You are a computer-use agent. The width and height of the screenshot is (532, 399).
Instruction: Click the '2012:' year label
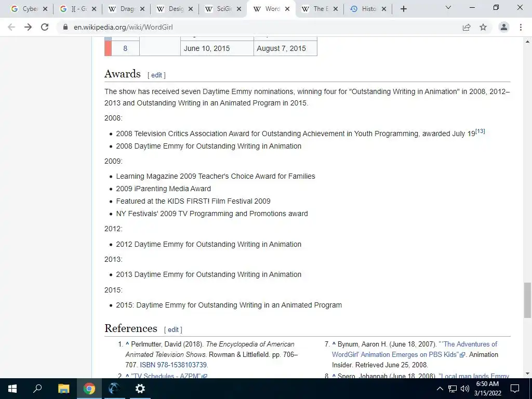pos(113,229)
